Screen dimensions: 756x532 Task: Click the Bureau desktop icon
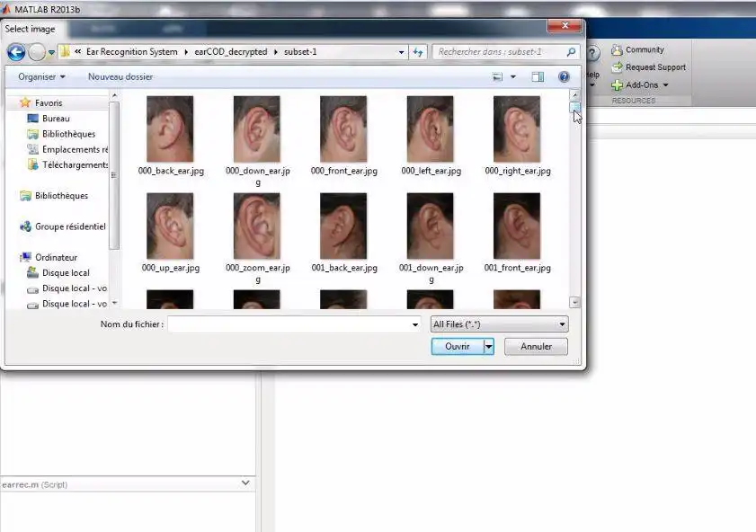coord(32,118)
